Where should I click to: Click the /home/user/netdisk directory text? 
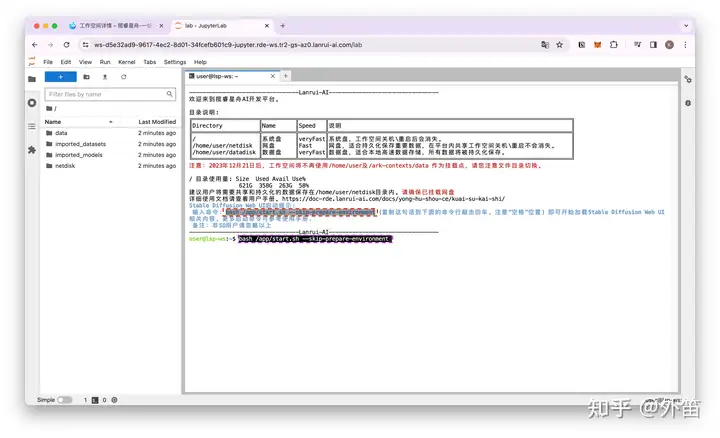(x=222, y=146)
